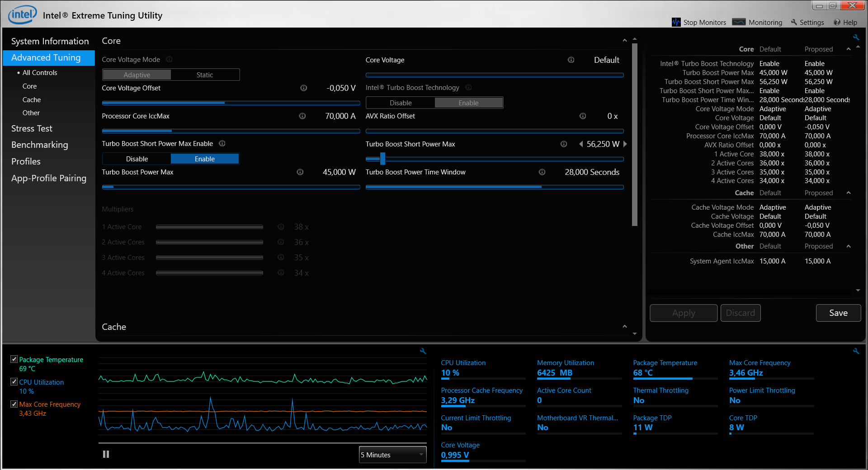Select Cache sub-item under Advanced Tuning
868x470 pixels.
(32, 99)
